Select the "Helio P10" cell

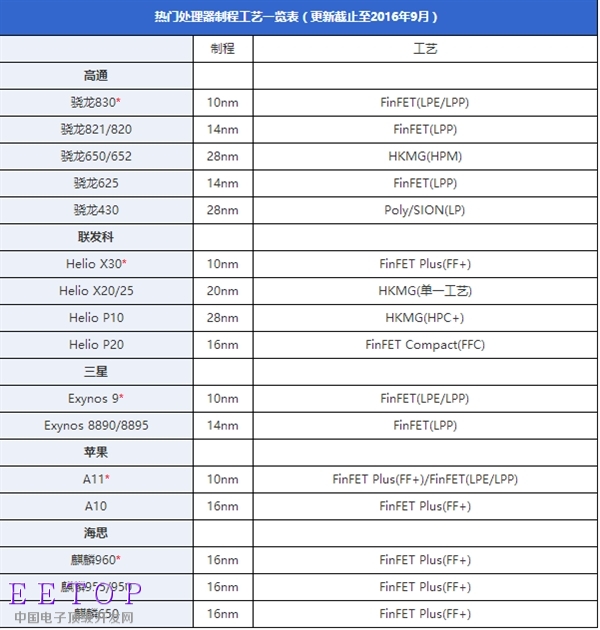[96, 318]
